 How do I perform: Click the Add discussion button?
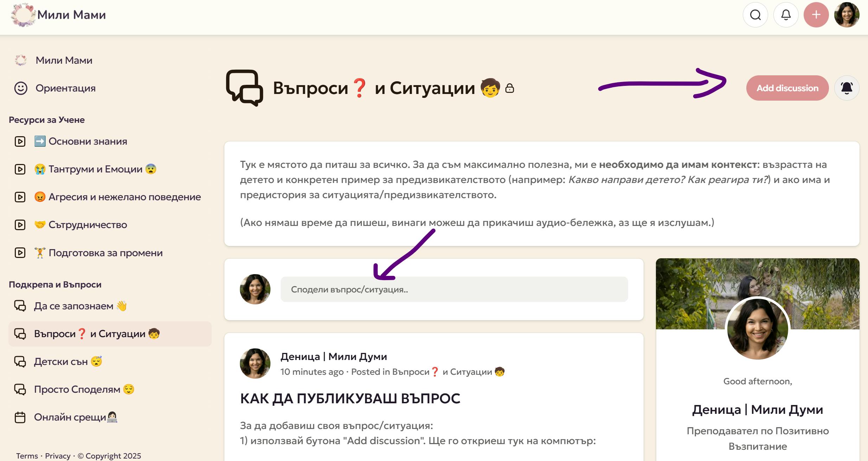[x=787, y=88]
